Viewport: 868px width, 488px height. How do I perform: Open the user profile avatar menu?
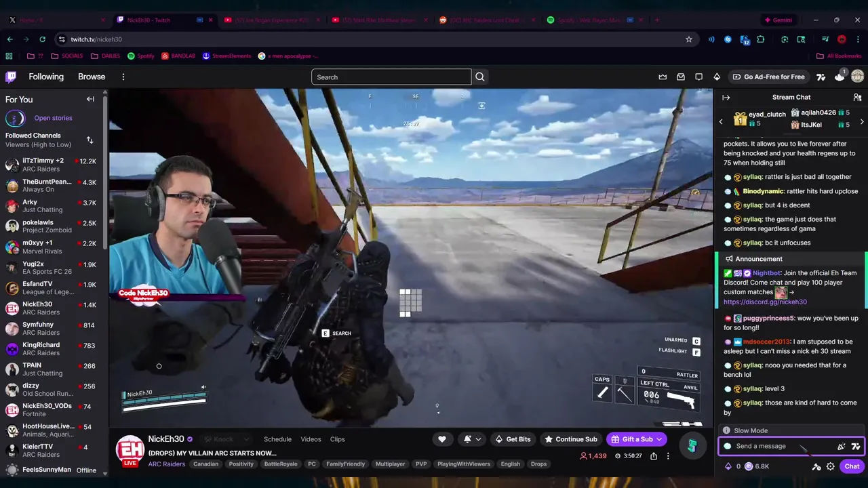pos(857,77)
